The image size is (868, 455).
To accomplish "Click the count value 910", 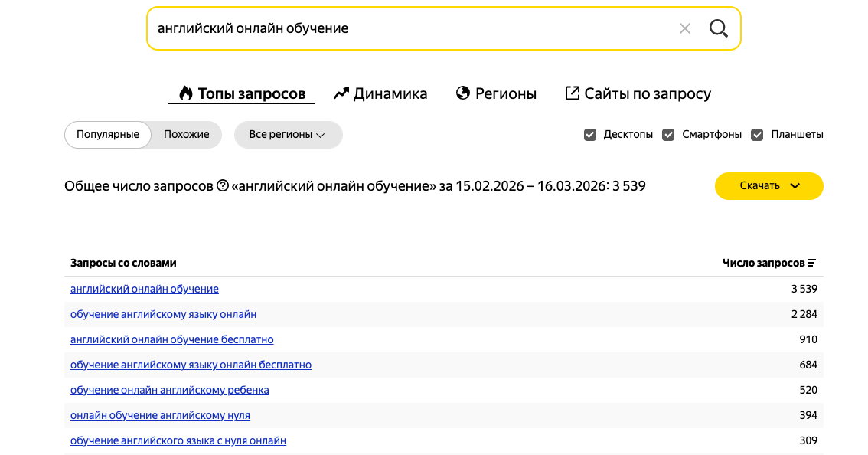I will coord(808,339).
